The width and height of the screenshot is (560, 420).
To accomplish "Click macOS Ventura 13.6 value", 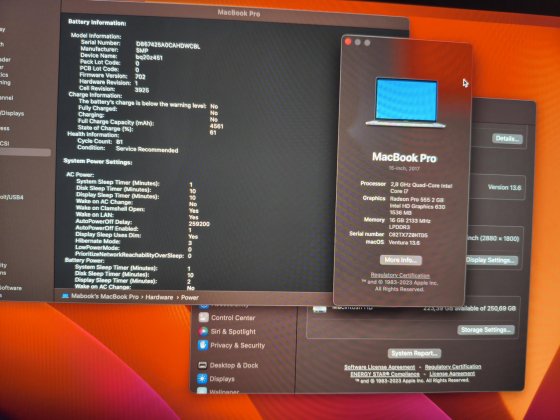I will [x=404, y=242].
